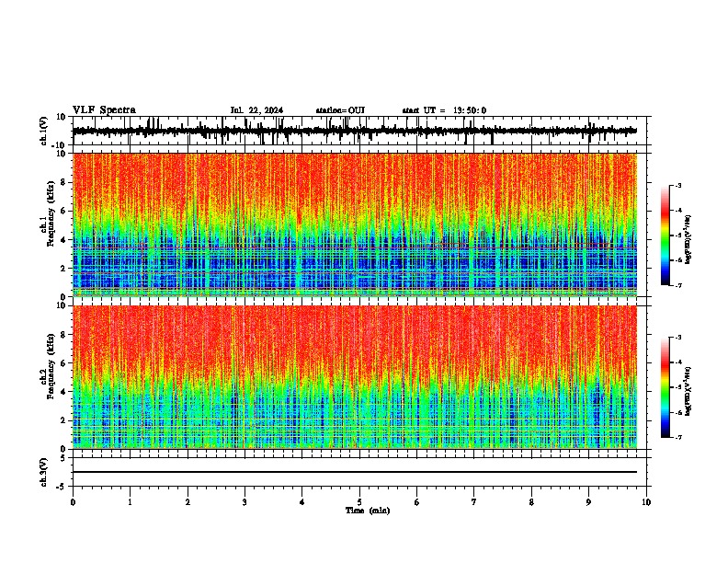Click the '2' kHz tick on ch.1 frequency axis

point(64,268)
